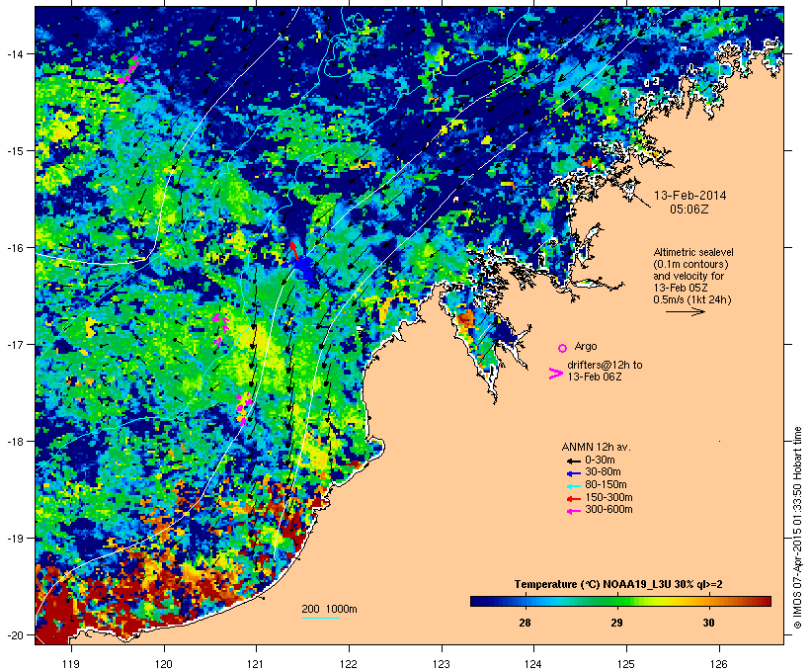Click the -15 latitude axis label

coord(14,151)
